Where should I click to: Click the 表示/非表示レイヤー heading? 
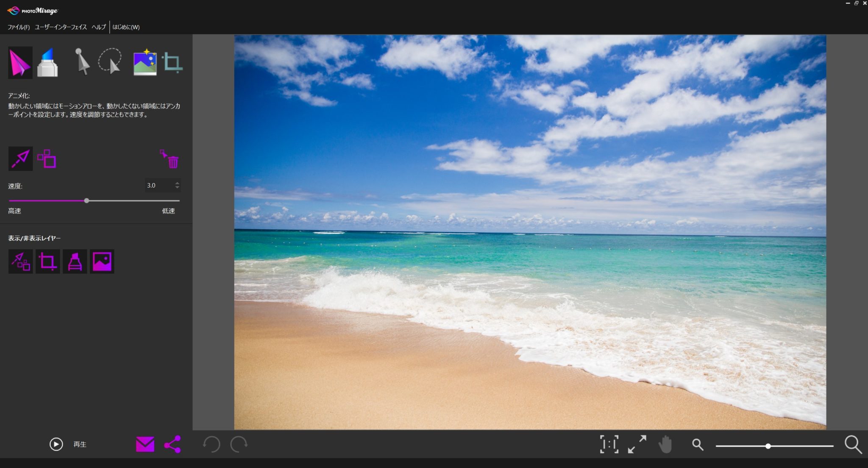[34, 238]
